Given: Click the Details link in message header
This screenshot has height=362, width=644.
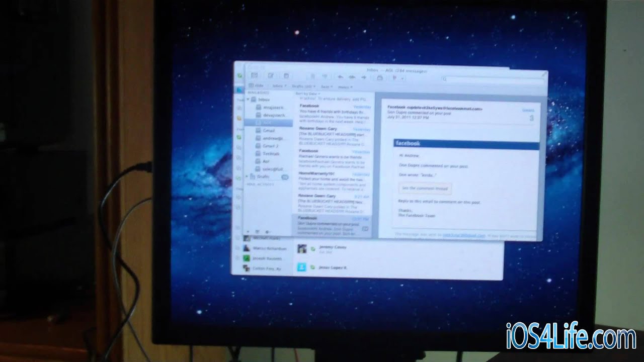Looking at the screenshot, I should click(x=528, y=110).
